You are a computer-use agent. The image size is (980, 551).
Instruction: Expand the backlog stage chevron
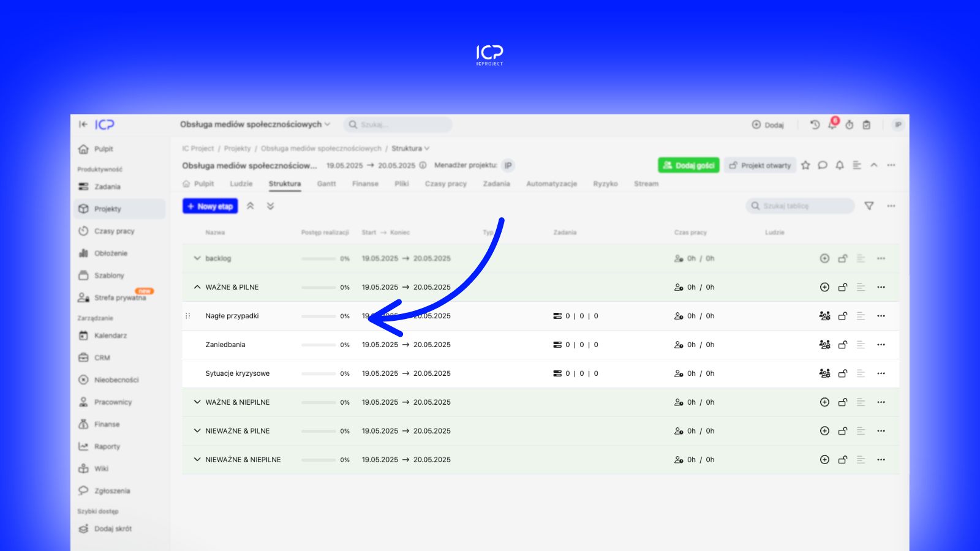[197, 258]
